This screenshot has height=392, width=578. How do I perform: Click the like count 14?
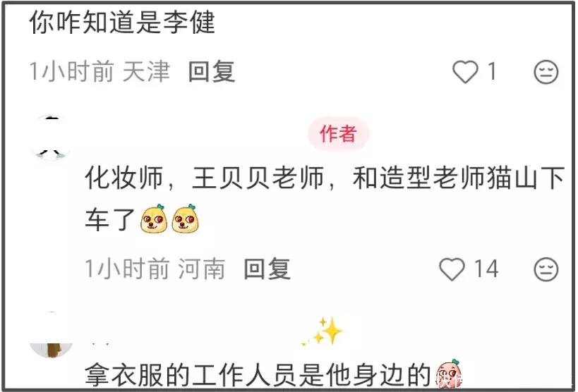click(486, 269)
